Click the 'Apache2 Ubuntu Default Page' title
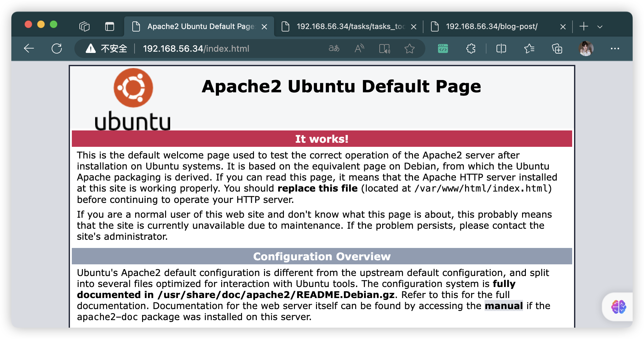 341,86
